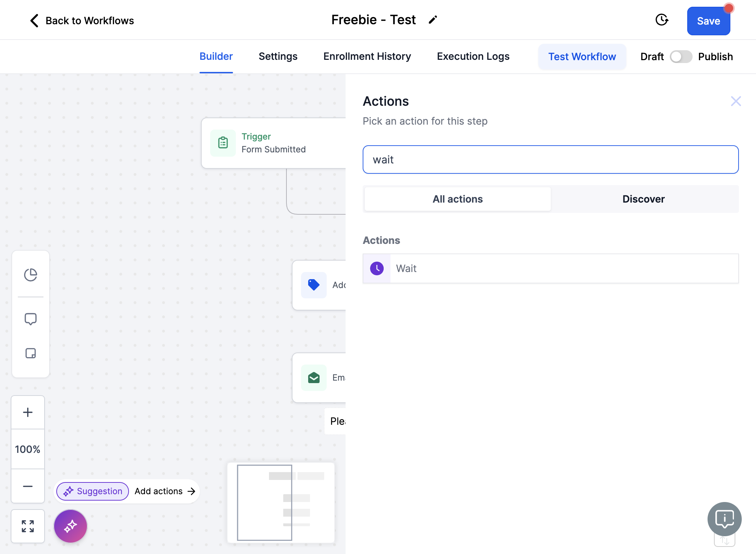The image size is (756, 554).
Task: Fit canvas with the fullscreen icon
Action: pos(28,526)
